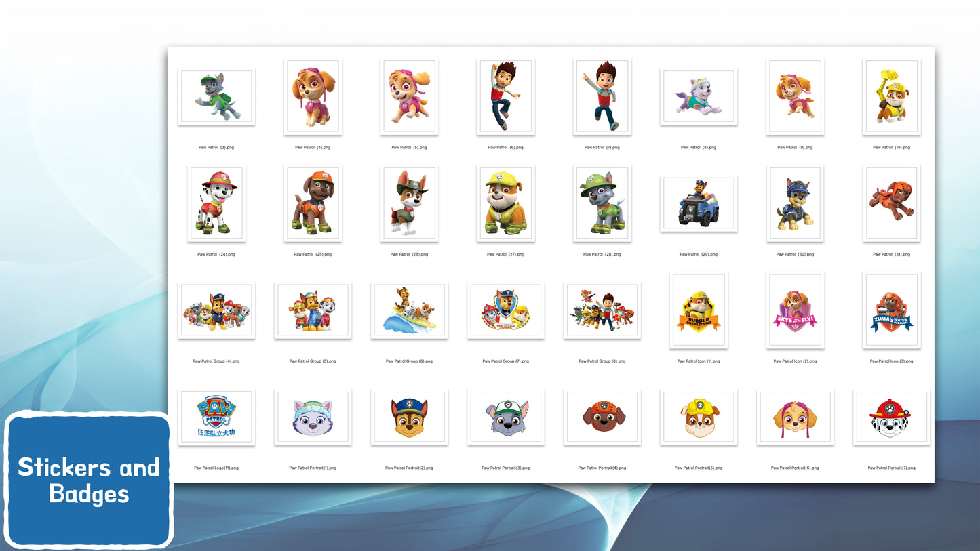Click the Stickers and Badges label panel
The height and width of the screenshot is (551, 980).
89,481
